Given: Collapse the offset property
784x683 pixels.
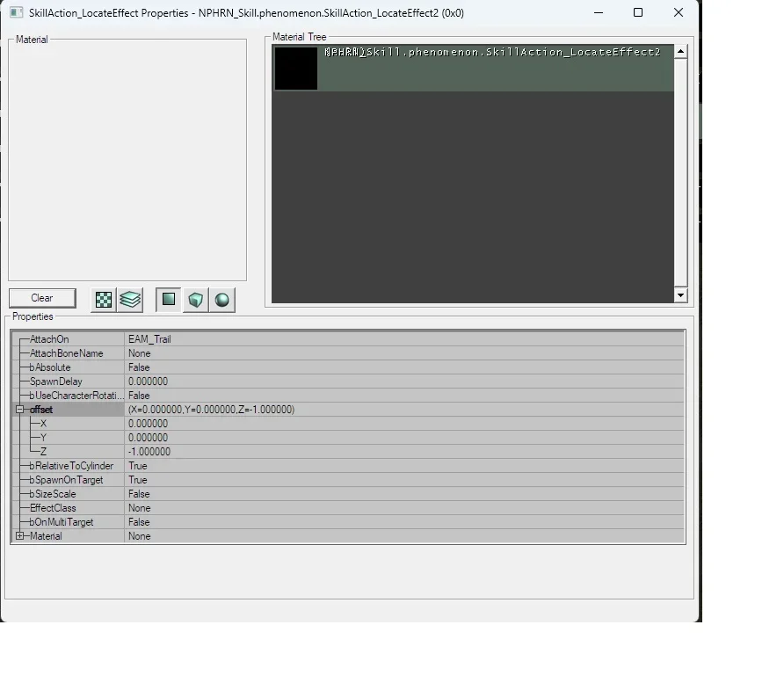Looking at the screenshot, I should (x=19, y=410).
